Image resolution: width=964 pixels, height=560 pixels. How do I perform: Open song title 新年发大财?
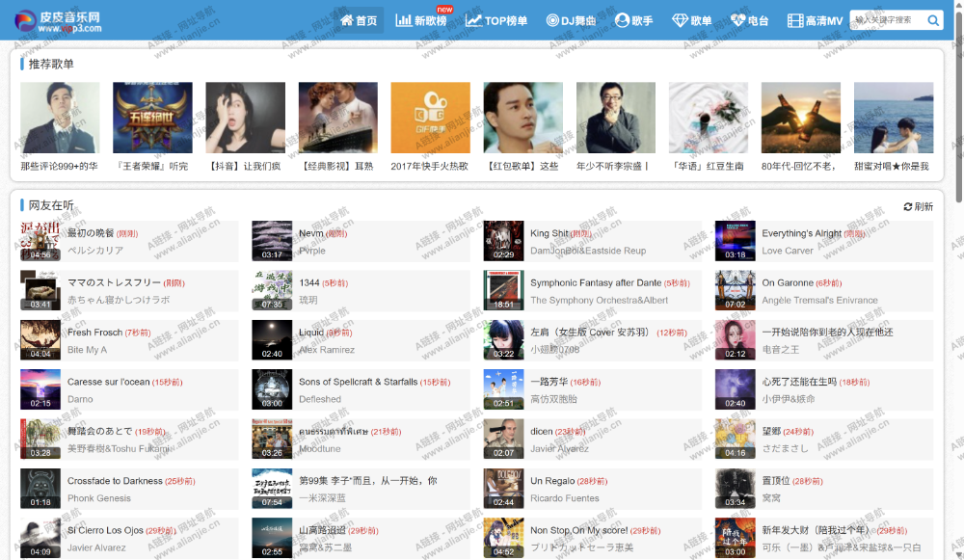tap(816, 530)
